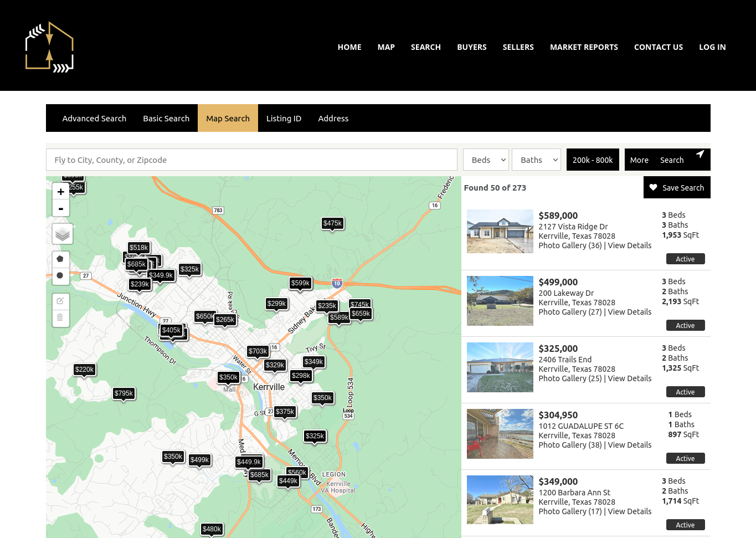Click the Search button in the filter bar
Image resolution: width=756 pixels, height=538 pixels.
click(x=672, y=160)
